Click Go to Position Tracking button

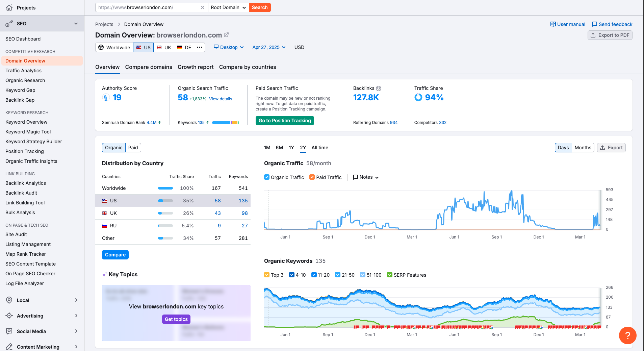click(x=285, y=121)
